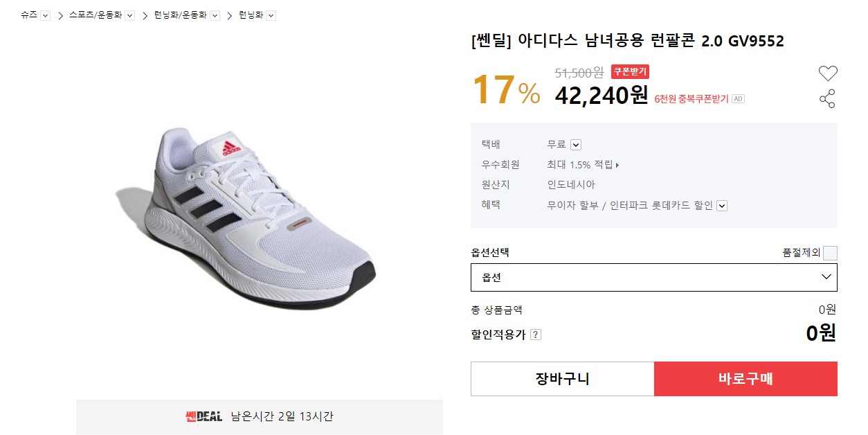The width and height of the screenshot is (868, 435).
Task: Expand 우수회원 최대 1.5% 적립 arrow
Action: [x=617, y=166]
